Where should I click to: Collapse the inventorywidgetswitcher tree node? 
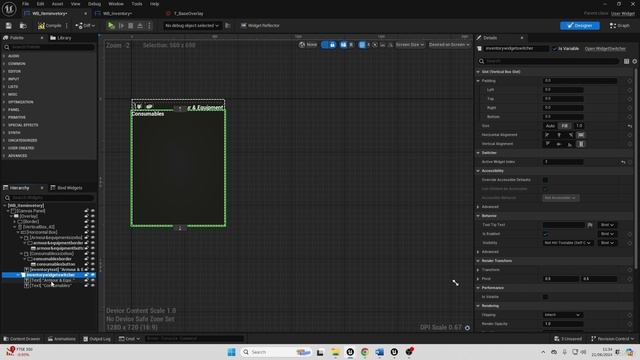(x=18, y=275)
